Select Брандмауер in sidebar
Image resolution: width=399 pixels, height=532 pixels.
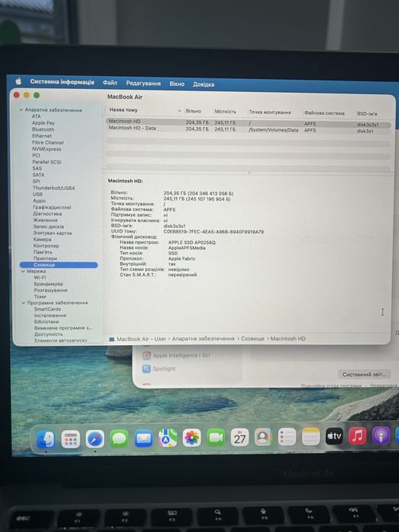[48, 283]
